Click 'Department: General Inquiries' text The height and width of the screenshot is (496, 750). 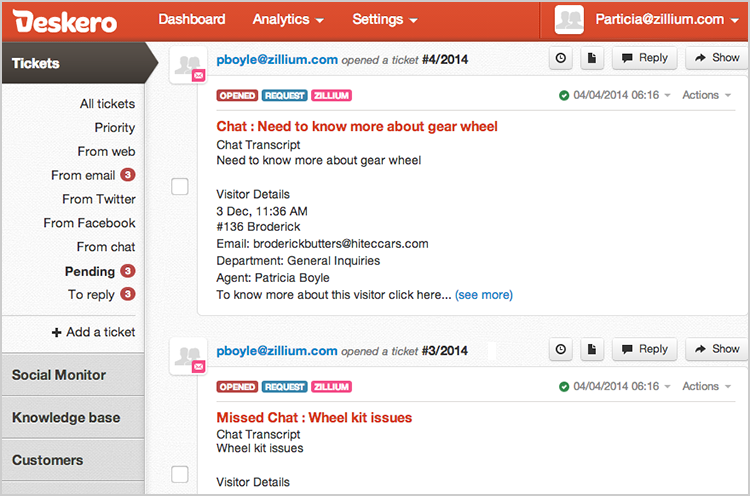[x=298, y=261]
